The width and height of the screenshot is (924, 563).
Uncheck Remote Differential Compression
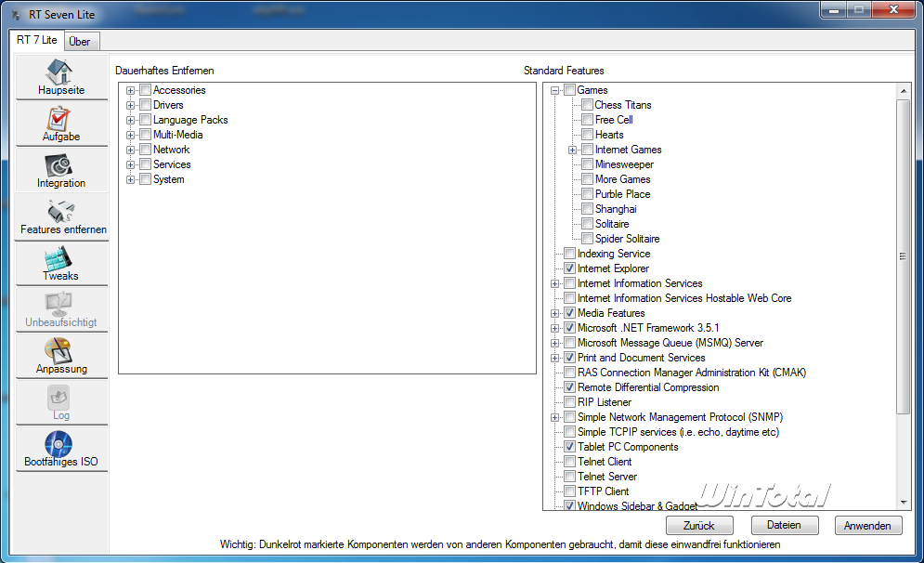click(570, 387)
